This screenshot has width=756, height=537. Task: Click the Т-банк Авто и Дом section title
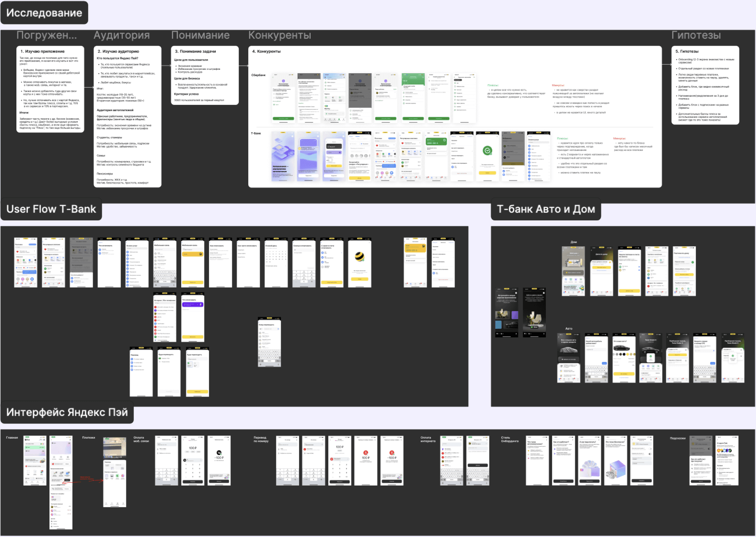[546, 209]
